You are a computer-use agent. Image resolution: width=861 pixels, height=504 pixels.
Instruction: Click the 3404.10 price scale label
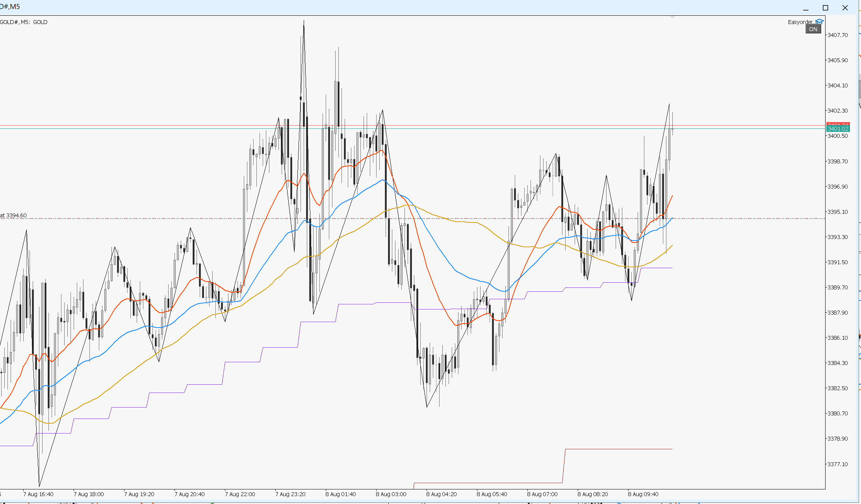click(x=838, y=85)
